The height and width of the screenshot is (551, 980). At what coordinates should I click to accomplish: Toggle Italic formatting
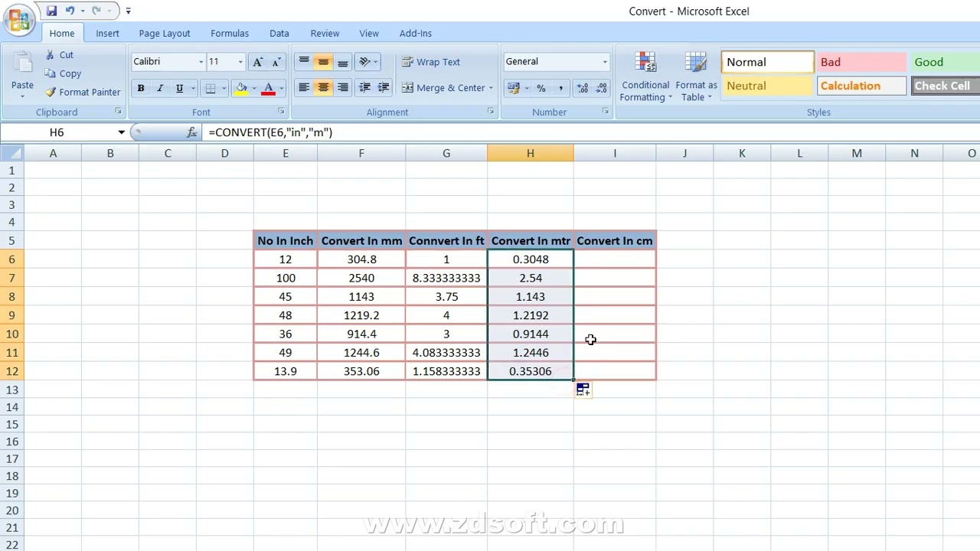(x=160, y=88)
